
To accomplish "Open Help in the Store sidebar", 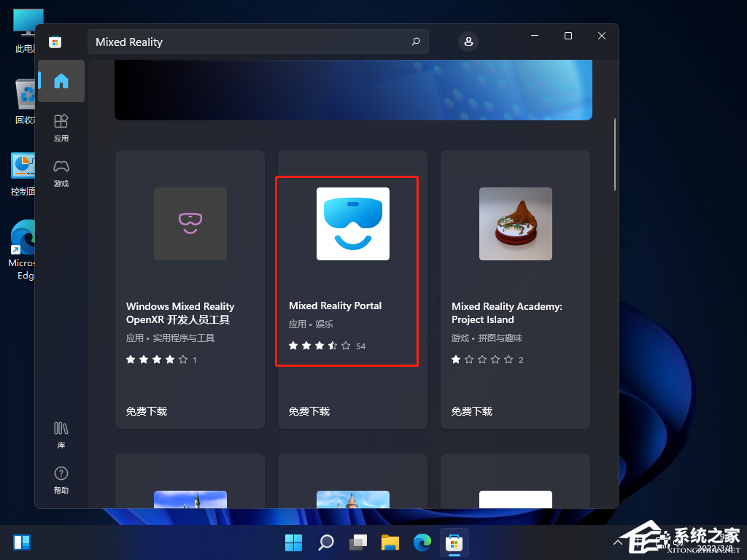I will point(61,479).
